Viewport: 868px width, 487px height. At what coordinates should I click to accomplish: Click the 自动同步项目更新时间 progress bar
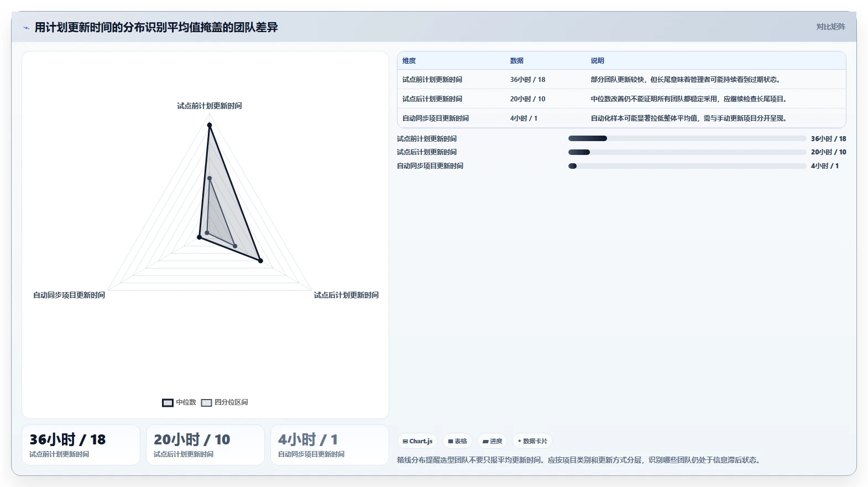(x=687, y=166)
